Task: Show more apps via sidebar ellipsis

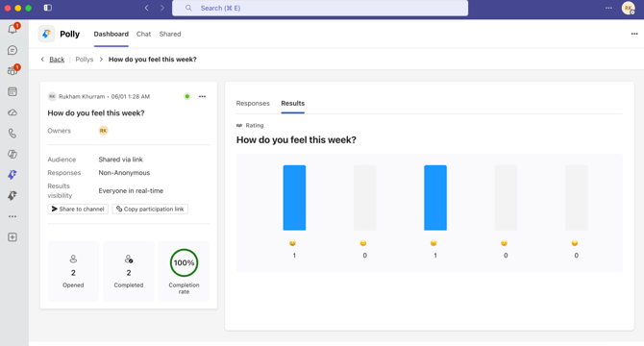Action: pyautogui.click(x=12, y=216)
